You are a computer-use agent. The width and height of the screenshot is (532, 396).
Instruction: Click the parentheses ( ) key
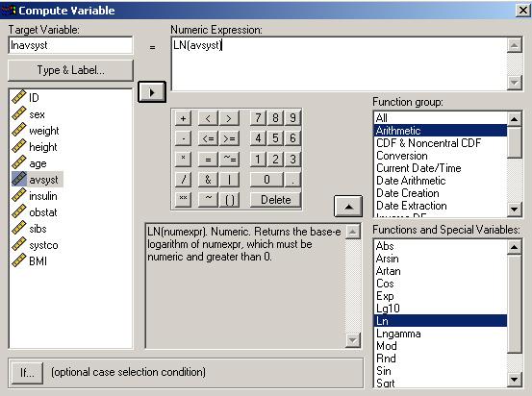point(229,199)
